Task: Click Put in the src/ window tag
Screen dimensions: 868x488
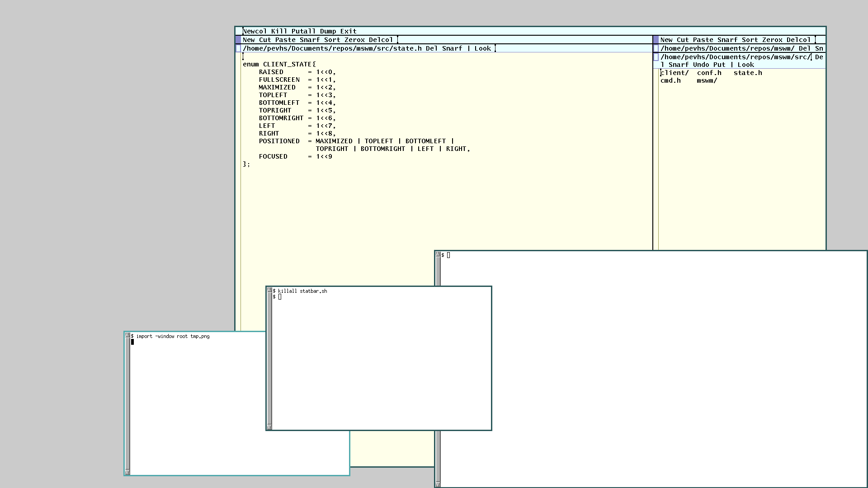Action: [x=719, y=65]
